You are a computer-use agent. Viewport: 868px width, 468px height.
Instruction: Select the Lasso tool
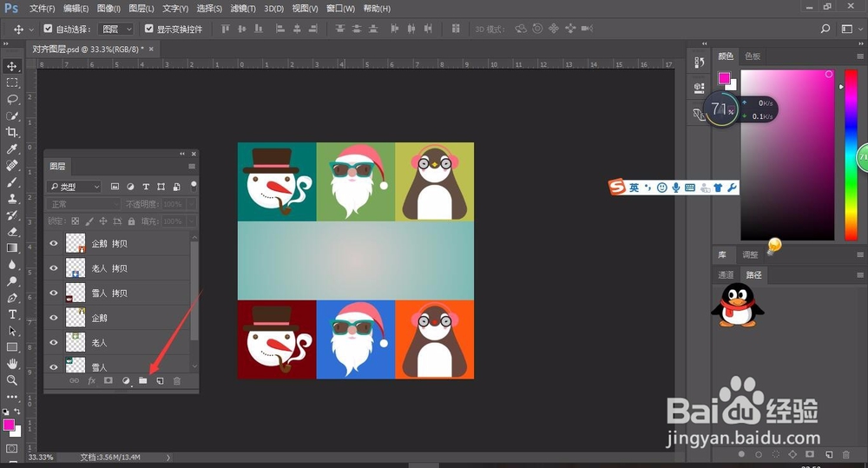pos(11,99)
